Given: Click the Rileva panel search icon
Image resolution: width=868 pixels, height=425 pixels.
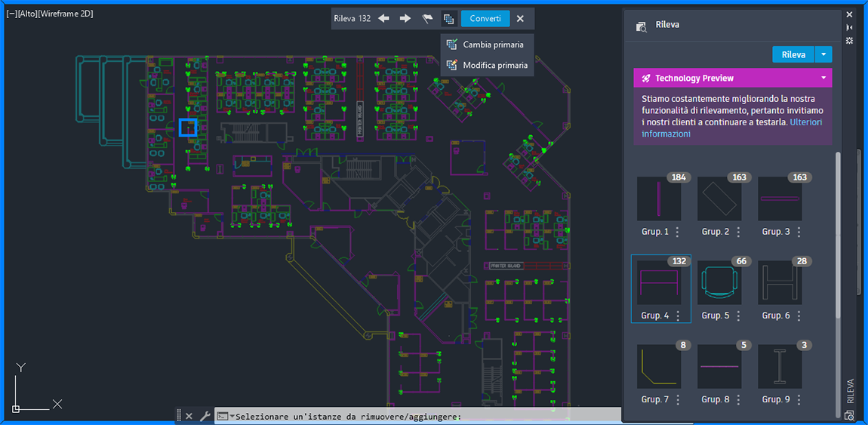Looking at the screenshot, I should point(642,26).
